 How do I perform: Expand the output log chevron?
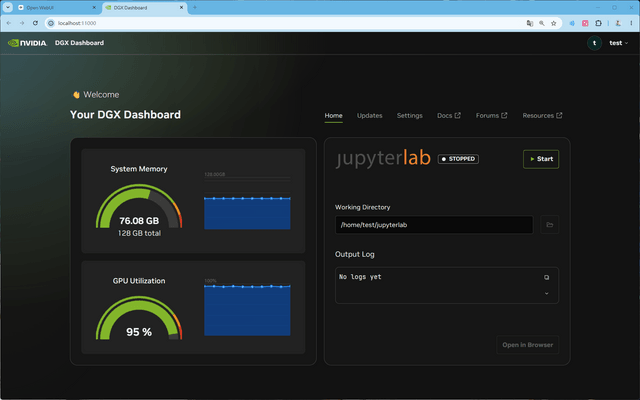pos(547,293)
